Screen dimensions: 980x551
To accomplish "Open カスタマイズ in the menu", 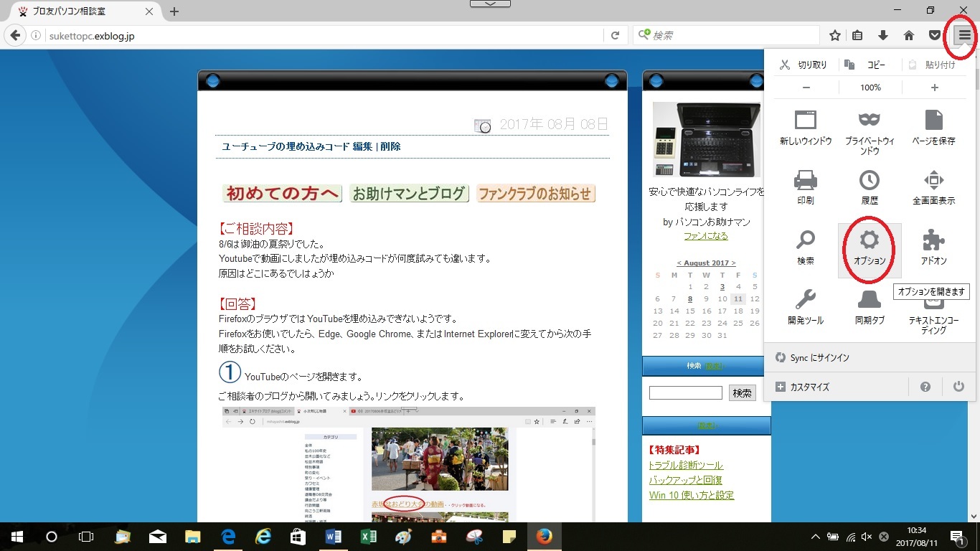I will click(x=837, y=387).
